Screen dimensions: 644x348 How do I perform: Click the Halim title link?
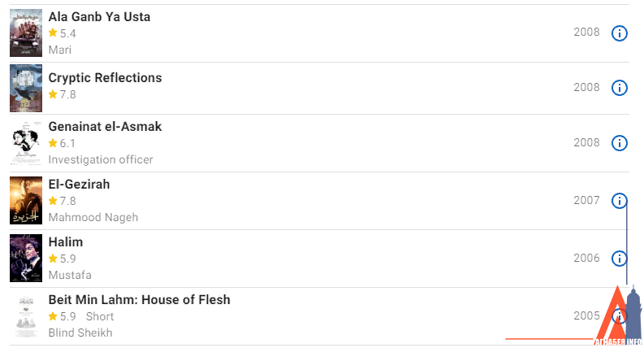(x=66, y=242)
